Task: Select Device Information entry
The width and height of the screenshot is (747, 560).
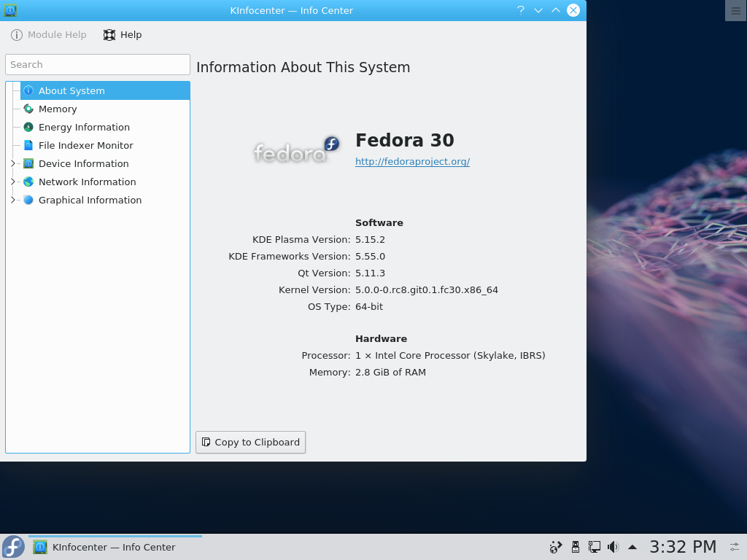Action: 105,163
